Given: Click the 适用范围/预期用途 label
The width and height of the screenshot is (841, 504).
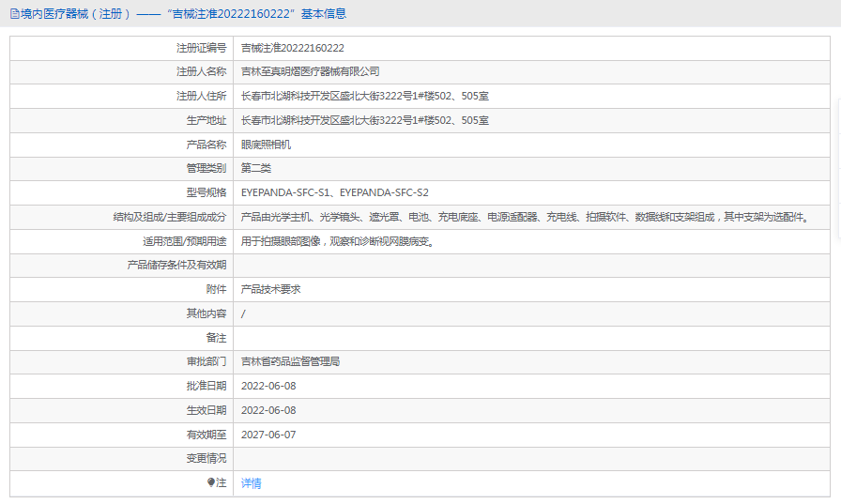Looking at the screenshot, I should pyautogui.click(x=185, y=242).
